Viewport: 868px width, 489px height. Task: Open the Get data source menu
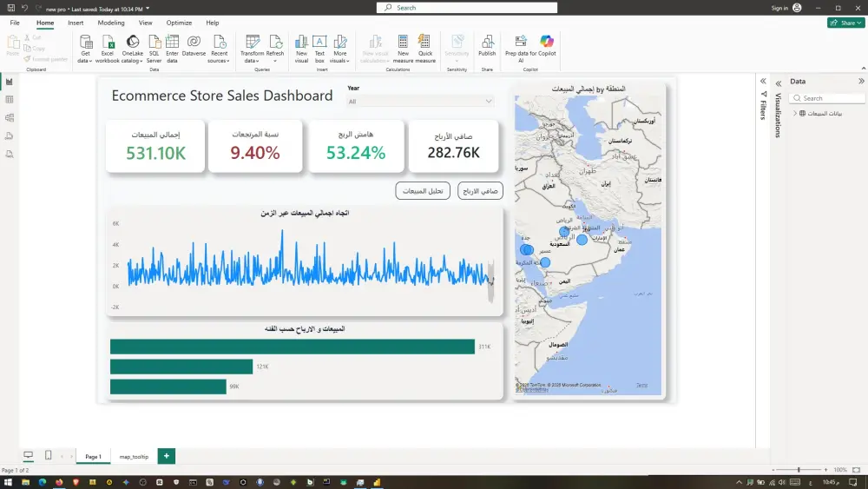tap(85, 49)
